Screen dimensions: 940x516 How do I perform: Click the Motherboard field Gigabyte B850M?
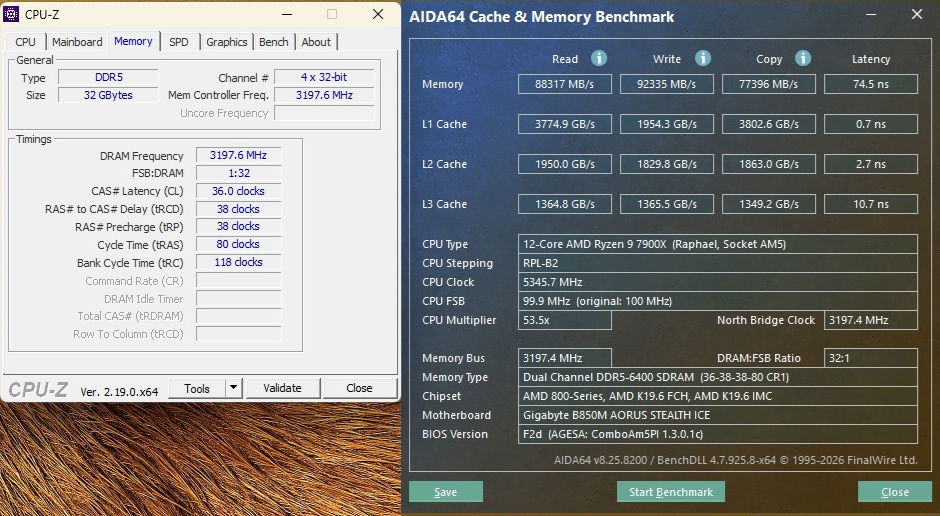pyautogui.click(x=718, y=415)
